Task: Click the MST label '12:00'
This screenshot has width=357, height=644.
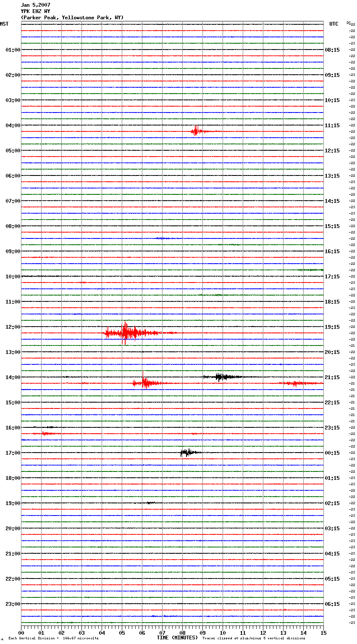Action: point(13,327)
